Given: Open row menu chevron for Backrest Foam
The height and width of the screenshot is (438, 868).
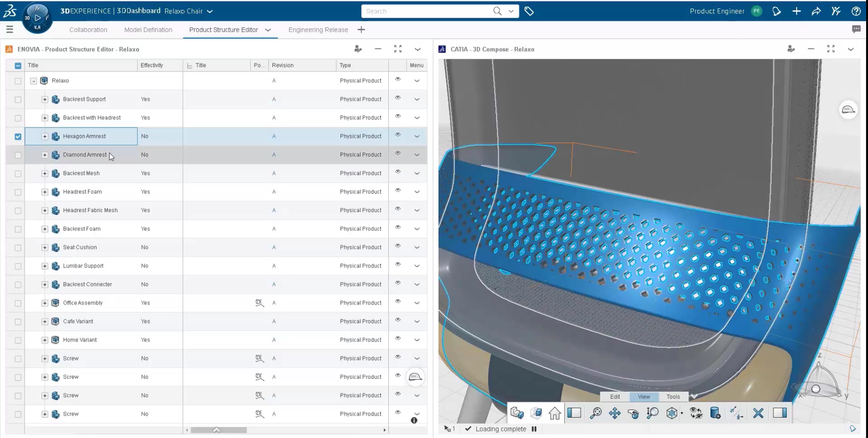Looking at the screenshot, I should click(417, 229).
